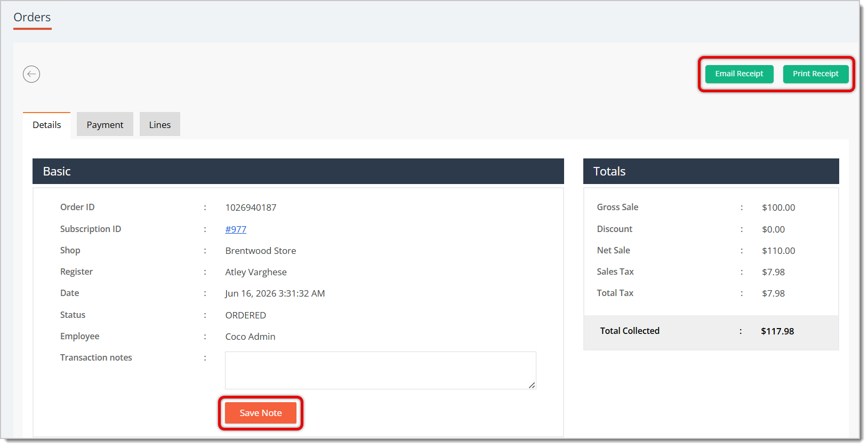This screenshot has width=868, height=447.
Task: Click the Employee label
Action: (x=79, y=336)
